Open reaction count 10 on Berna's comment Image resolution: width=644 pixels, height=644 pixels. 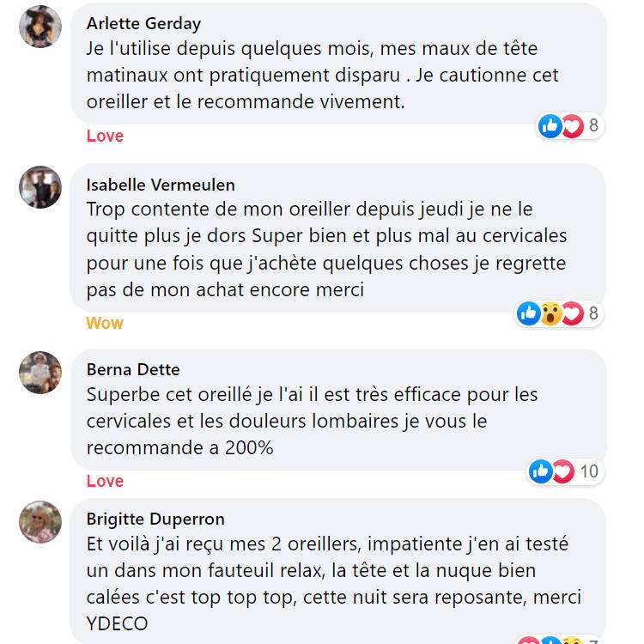click(x=589, y=471)
